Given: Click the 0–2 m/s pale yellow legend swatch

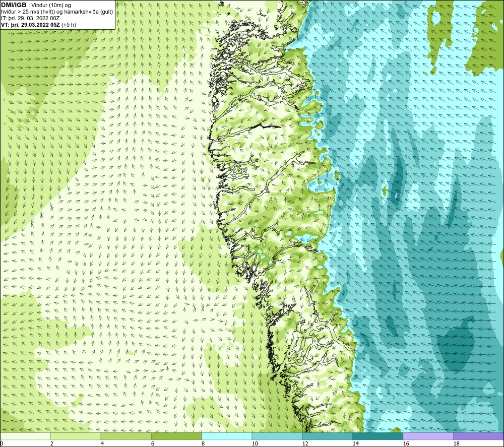Looking at the screenshot, I should coord(25,436).
